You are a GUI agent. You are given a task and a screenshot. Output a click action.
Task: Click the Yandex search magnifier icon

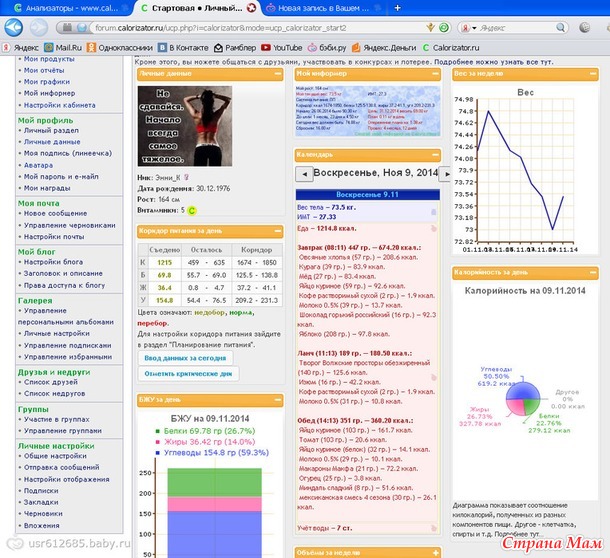[560, 28]
